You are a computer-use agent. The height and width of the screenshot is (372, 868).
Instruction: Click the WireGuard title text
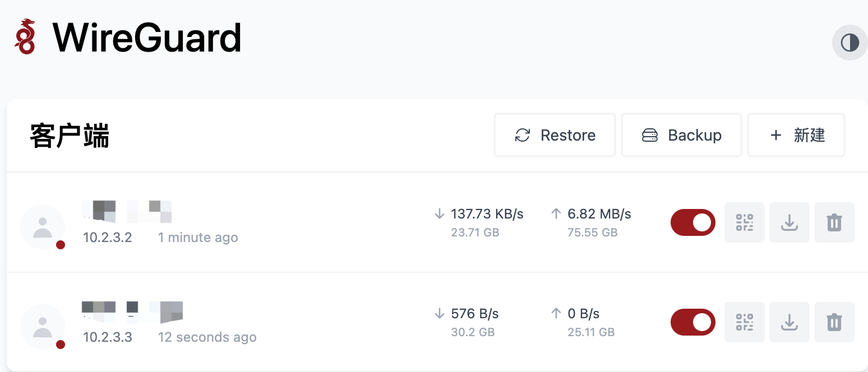(x=147, y=38)
